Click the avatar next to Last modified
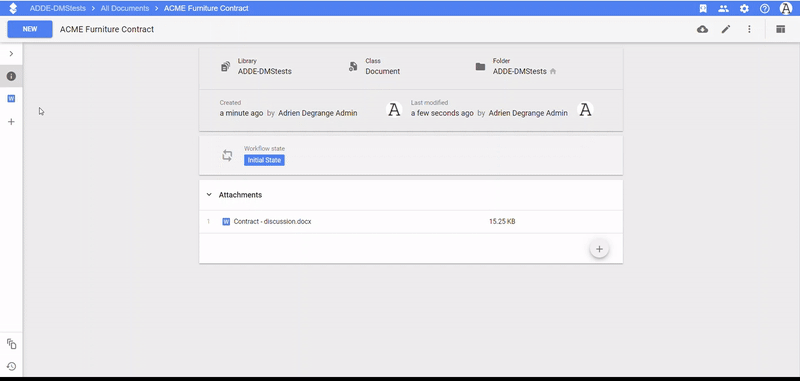 586,110
